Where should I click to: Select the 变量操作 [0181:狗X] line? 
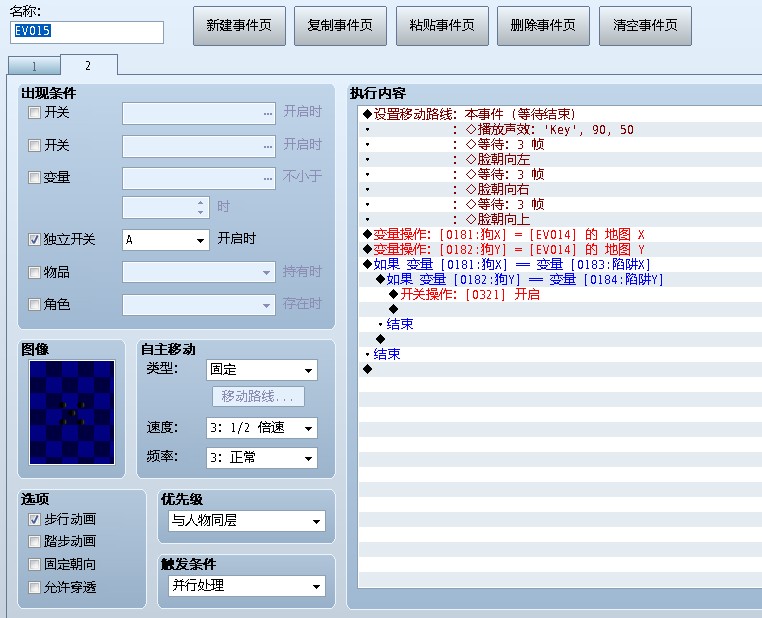tap(560, 235)
